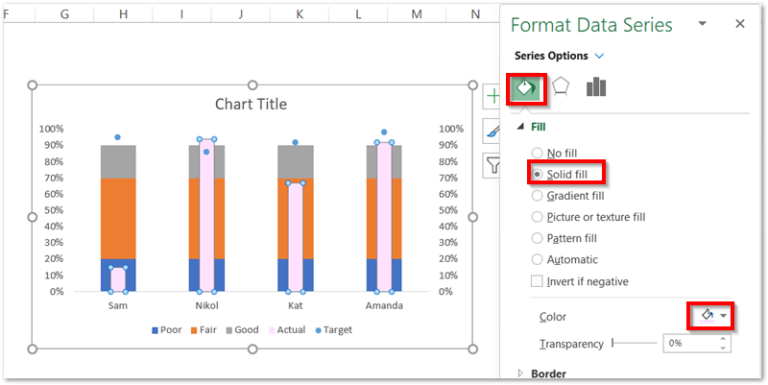Increase transparency with the up spinner
Viewport: 768px width, 385px height.
[723, 339]
